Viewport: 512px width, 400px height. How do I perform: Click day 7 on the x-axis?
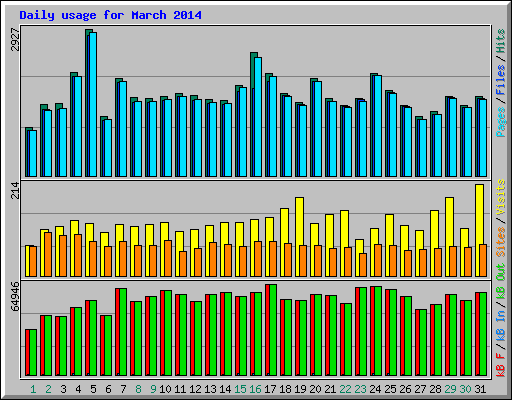point(123,389)
